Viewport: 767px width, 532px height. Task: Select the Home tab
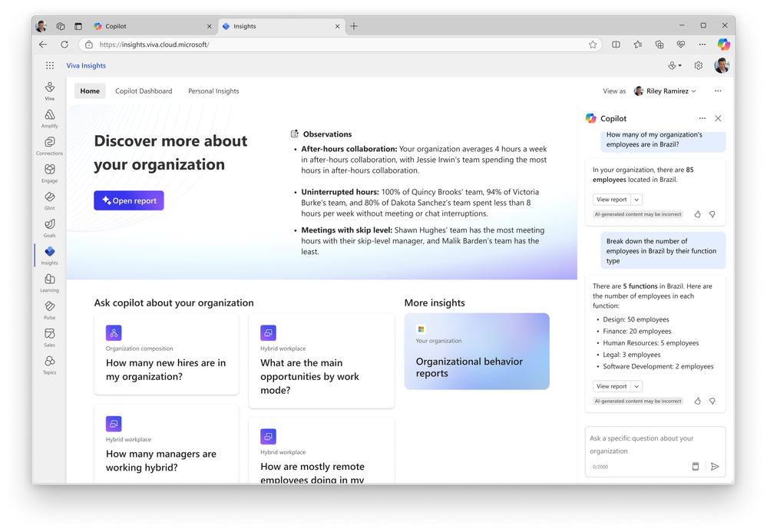[90, 91]
